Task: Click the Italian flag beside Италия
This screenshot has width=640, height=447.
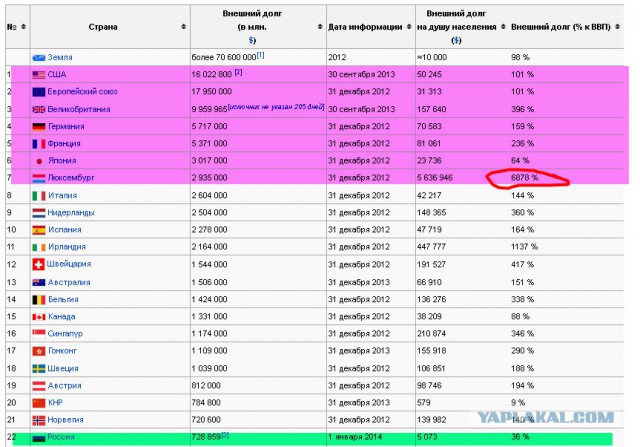Action: (39, 195)
